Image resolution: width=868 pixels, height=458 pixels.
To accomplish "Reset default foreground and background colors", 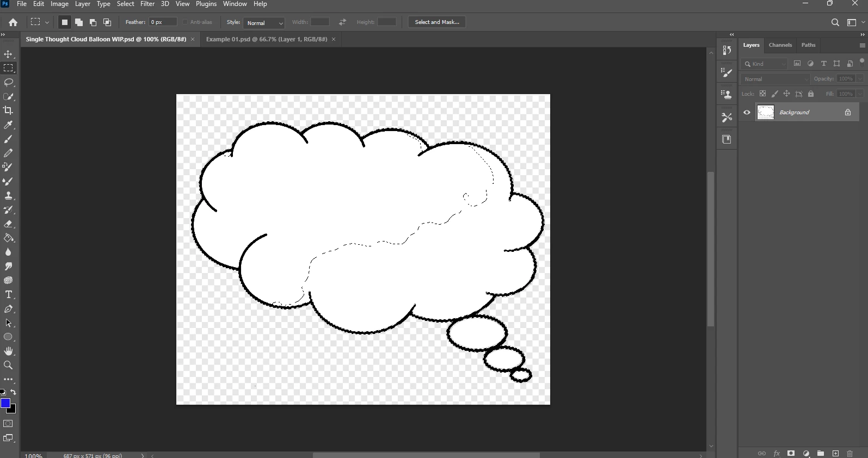I will coord(3,392).
